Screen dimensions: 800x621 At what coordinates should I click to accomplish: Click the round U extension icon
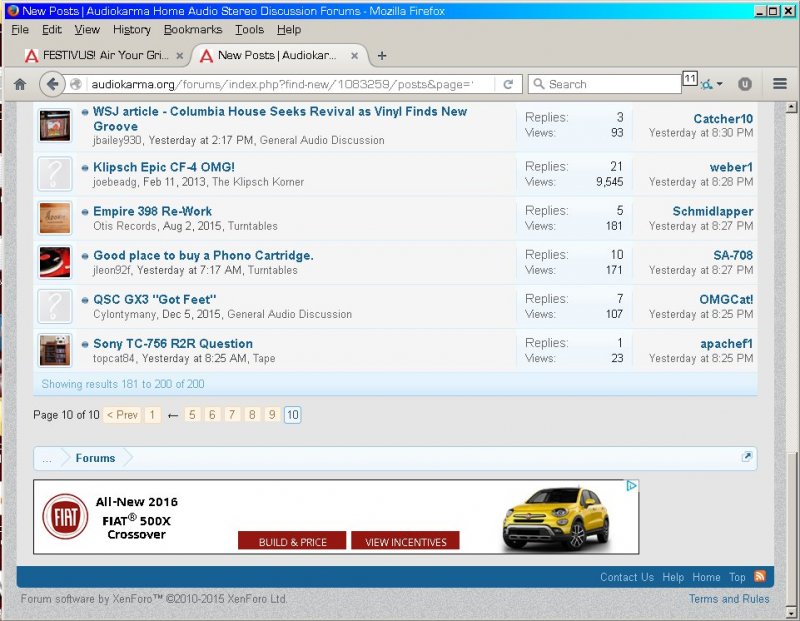pyautogui.click(x=744, y=84)
